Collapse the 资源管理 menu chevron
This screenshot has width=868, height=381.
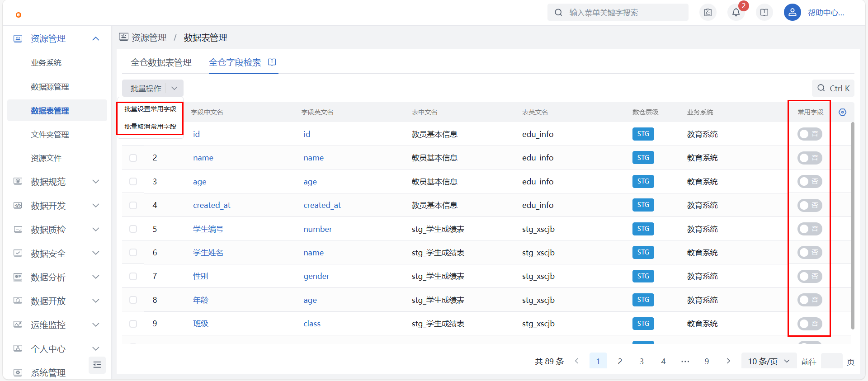click(96, 39)
